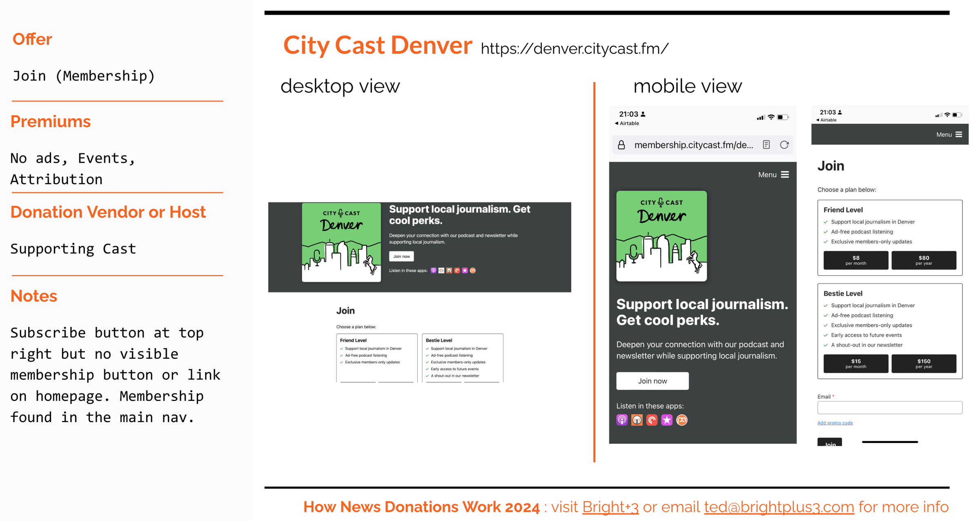980x521 pixels.
Task: Click the Email input field
Action: (x=890, y=407)
